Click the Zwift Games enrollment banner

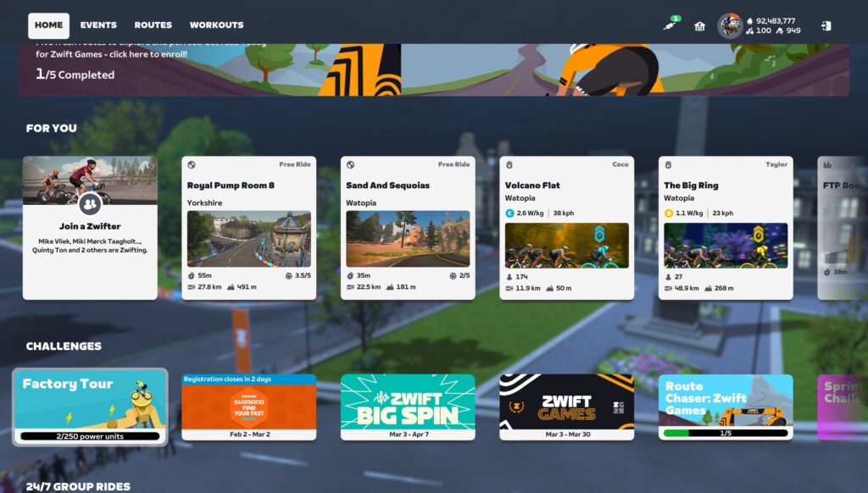(x=433, y=69)
